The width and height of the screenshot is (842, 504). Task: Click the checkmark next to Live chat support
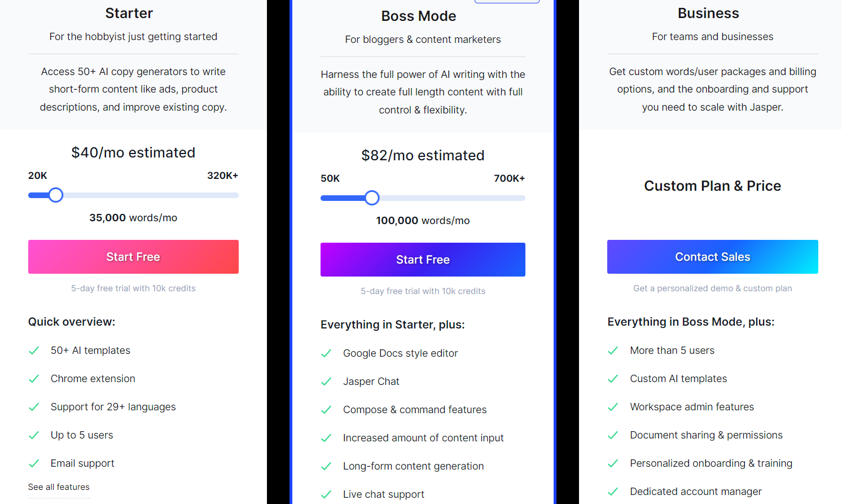point(326,494)
